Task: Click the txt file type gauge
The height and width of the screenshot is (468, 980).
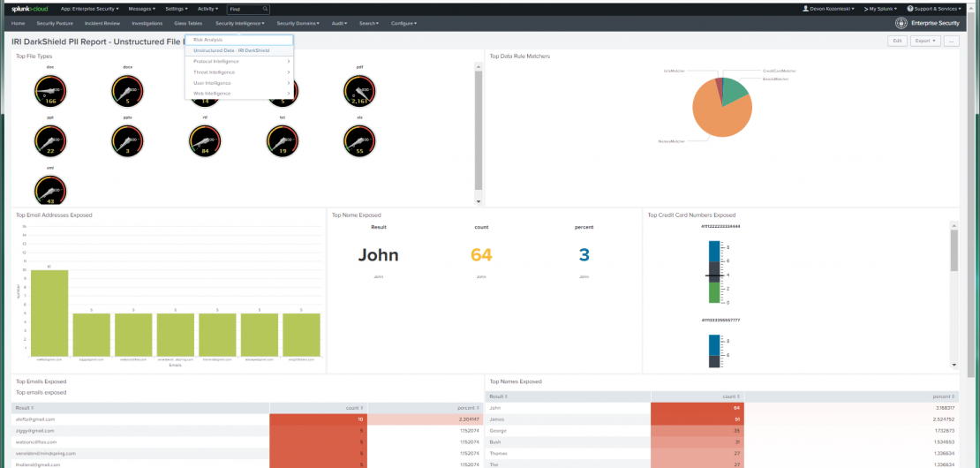Action: coord(283,141)
